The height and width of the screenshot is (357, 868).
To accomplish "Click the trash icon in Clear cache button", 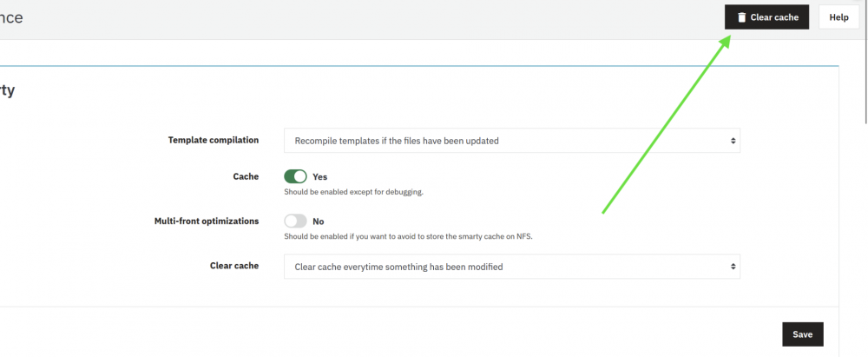I will pos(741,17).
